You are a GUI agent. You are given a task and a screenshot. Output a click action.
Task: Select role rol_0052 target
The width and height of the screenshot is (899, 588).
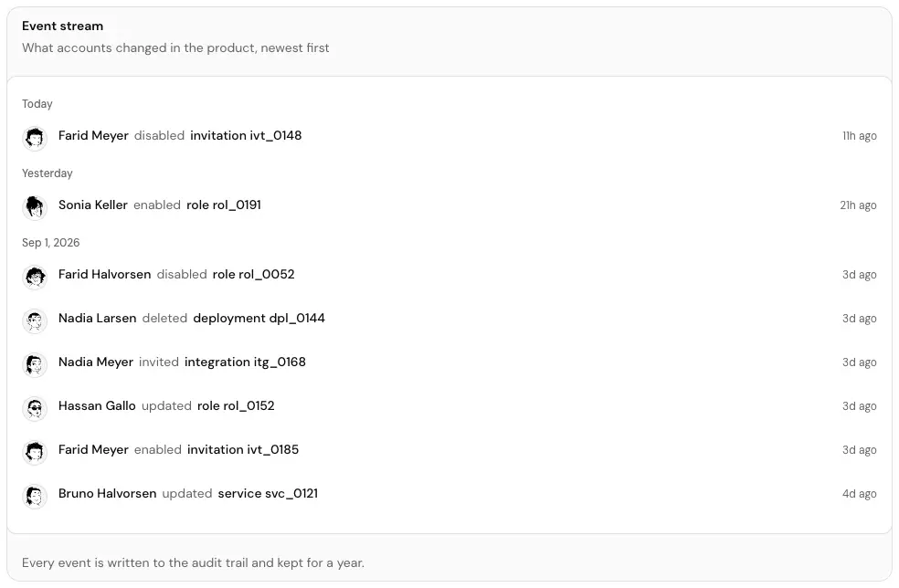pos(253,275)
